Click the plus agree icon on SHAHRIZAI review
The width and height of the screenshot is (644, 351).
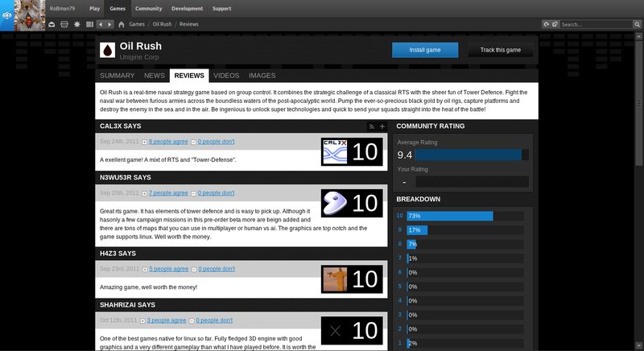142,320
